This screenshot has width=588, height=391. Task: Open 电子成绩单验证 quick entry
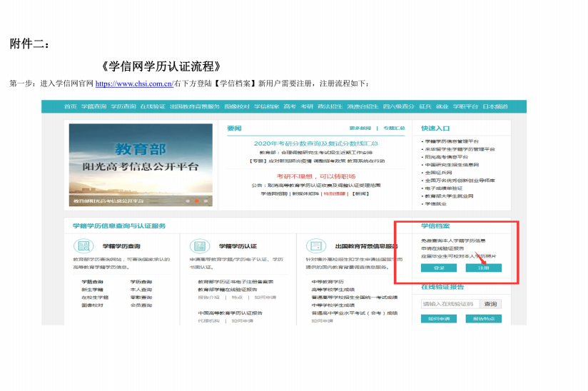coord(444,188)
